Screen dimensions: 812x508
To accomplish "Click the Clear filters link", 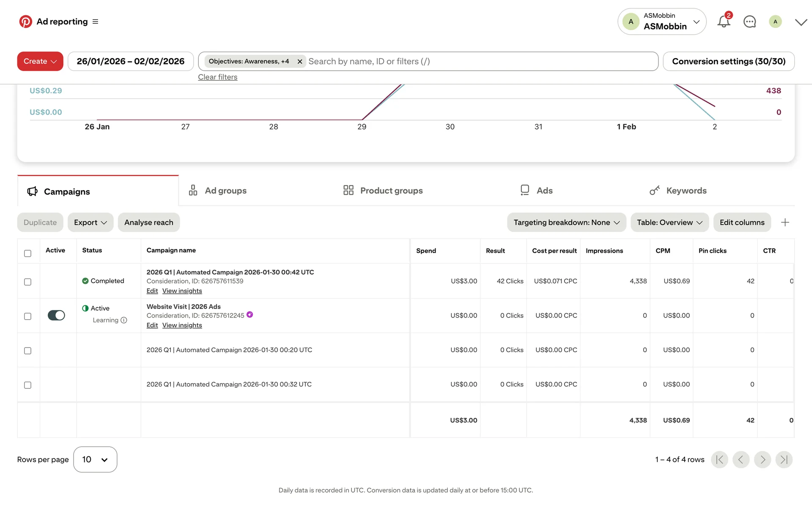I will pyautogui.click(x=217, y=77).
